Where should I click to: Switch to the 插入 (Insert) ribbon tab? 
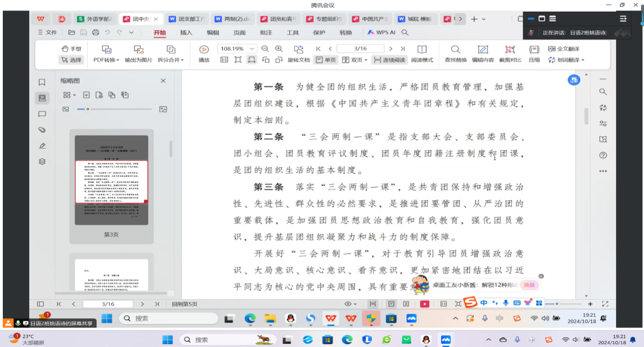[186, 33]
